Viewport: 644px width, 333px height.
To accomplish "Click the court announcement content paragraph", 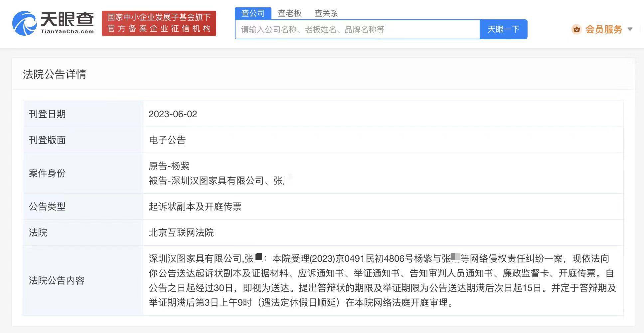I will click(x=383, y=280).
